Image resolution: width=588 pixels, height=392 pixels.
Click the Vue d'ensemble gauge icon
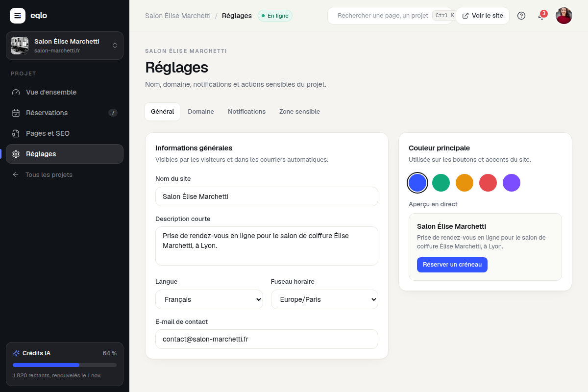(x=16, y=92)
